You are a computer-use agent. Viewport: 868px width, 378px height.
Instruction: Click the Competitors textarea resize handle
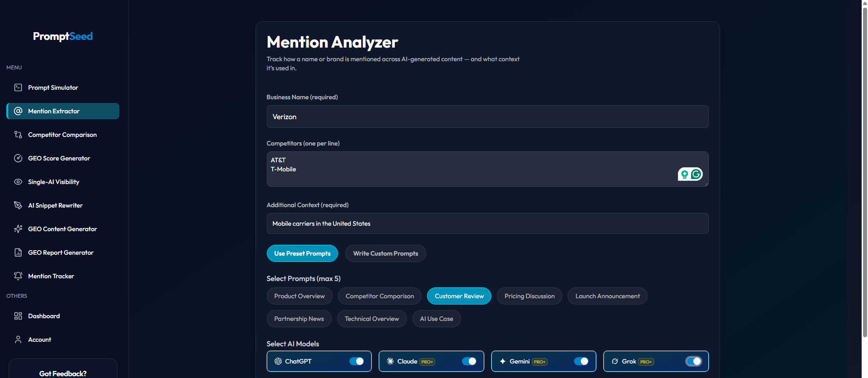coord(706,184)
